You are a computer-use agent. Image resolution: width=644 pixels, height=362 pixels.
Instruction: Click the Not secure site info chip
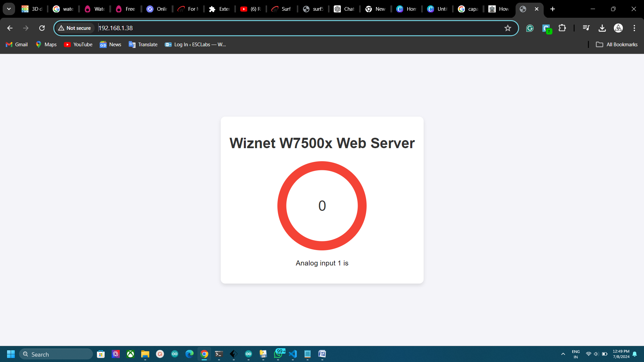click(x=75, y=28)
